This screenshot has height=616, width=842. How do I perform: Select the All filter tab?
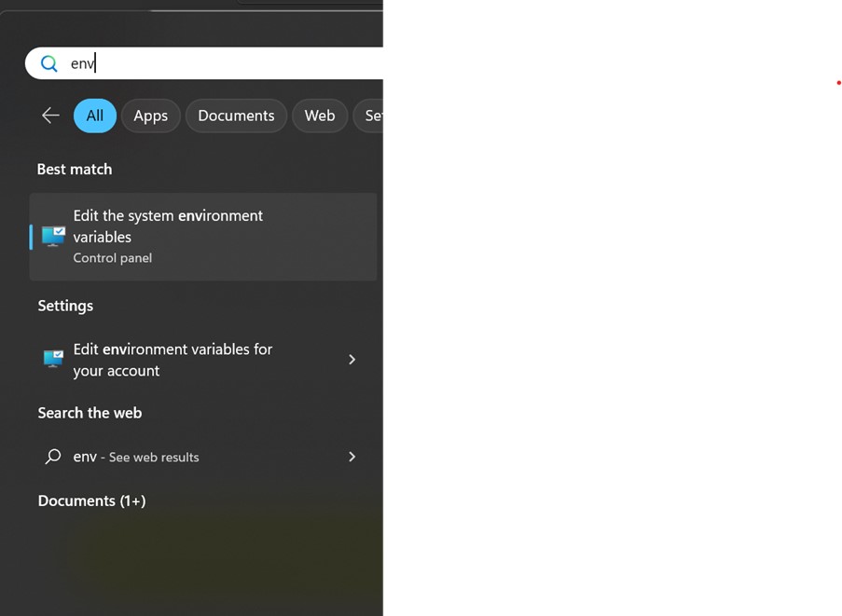click(x=95, y=116)
